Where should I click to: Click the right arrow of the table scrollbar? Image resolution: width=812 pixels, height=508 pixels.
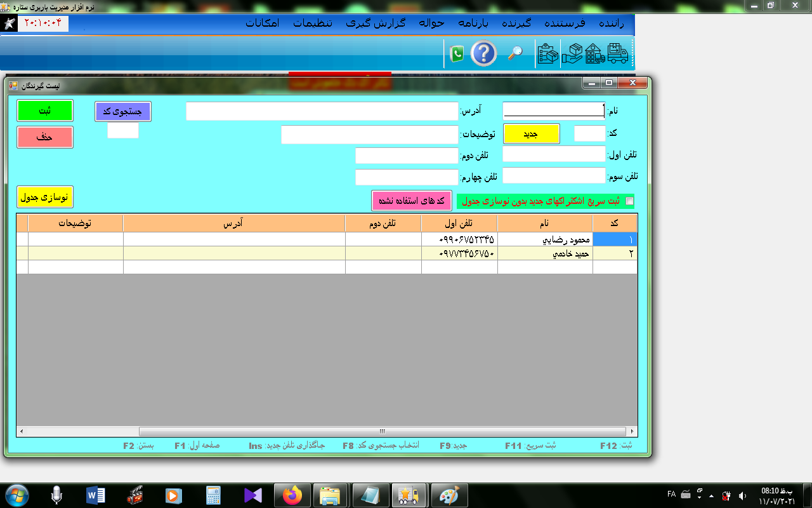point(632,431)
